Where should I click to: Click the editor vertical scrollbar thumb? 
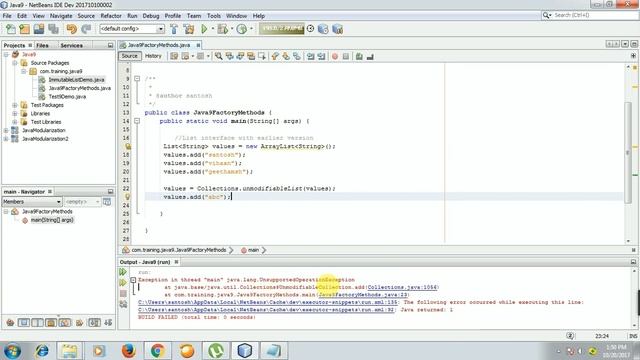[628, 152]
